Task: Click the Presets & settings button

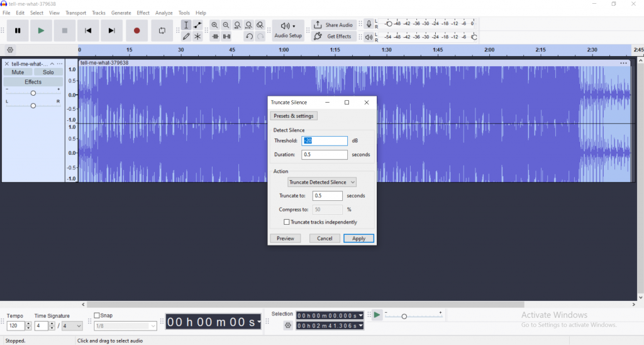Action: (294, 116)
